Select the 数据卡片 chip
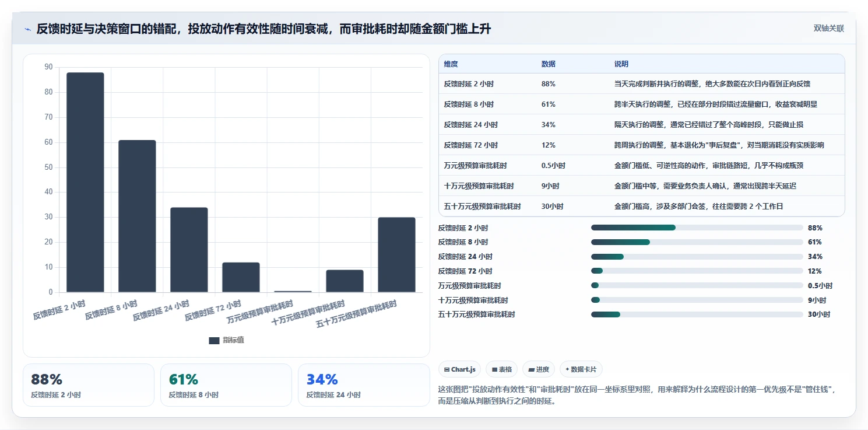This screenshot has width=868, height=430. (x=581, y=369)
